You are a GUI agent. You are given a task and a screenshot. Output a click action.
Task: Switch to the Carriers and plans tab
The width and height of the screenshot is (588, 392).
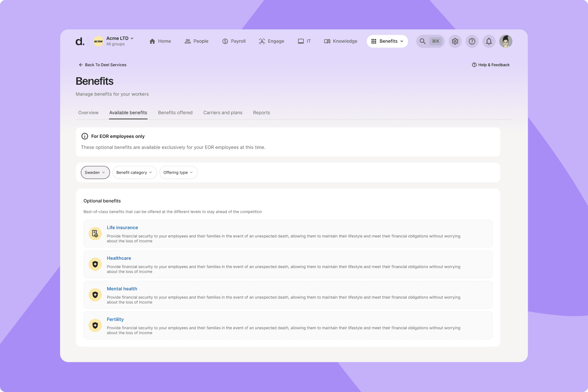click(x=223, y=113)
